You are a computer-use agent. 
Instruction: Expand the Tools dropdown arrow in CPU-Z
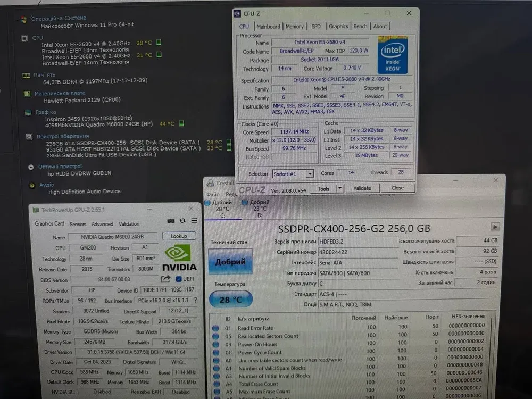coord(340,188)
